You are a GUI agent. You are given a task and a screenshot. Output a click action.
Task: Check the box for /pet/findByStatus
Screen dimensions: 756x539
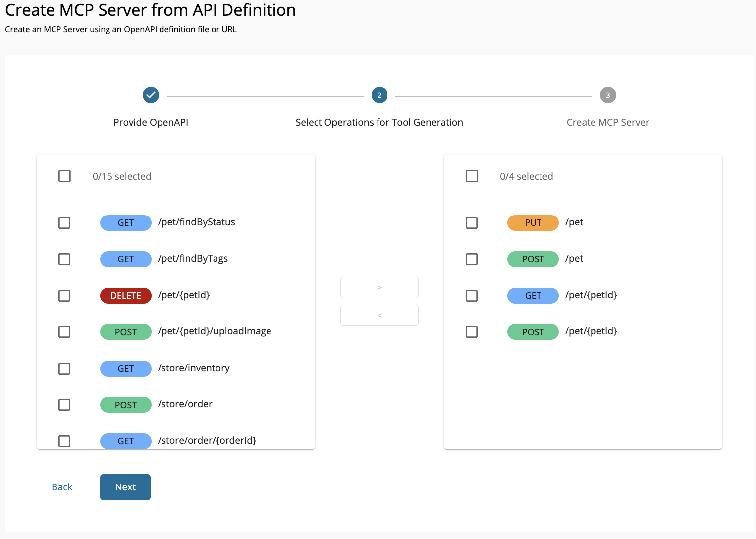[64, 222]
